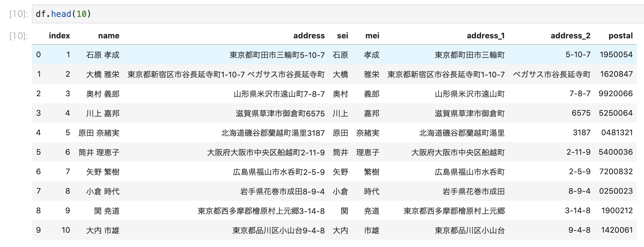Screen dimensions: 644x247
Task: Click postal value 7200832
Action: coord(616,172)
